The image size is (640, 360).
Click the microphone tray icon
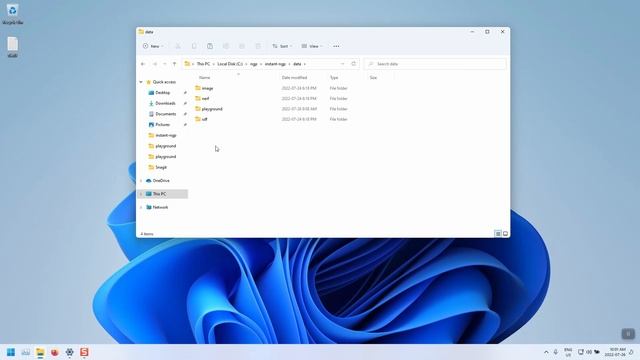556,352
